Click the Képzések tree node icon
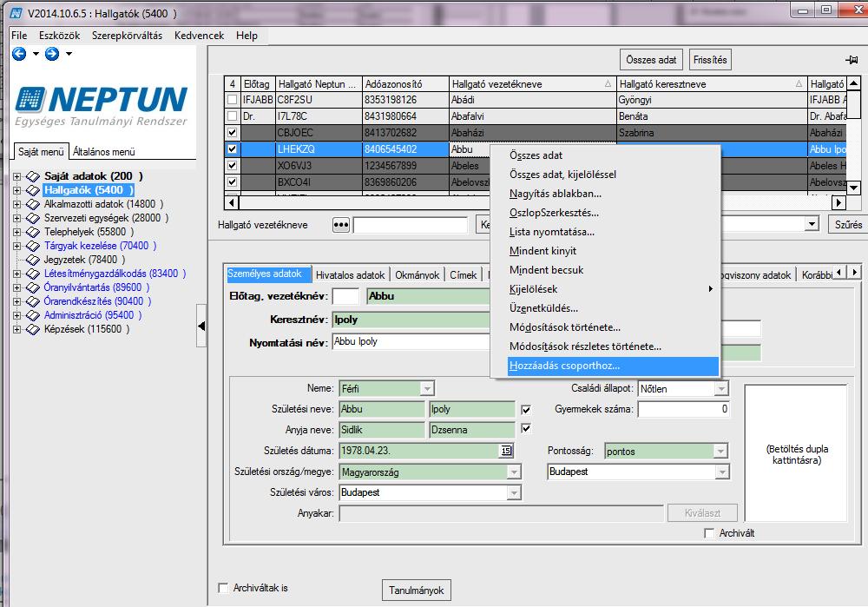Image resolution: width=868 pixels, height=607 pixels. coord(33,329)
